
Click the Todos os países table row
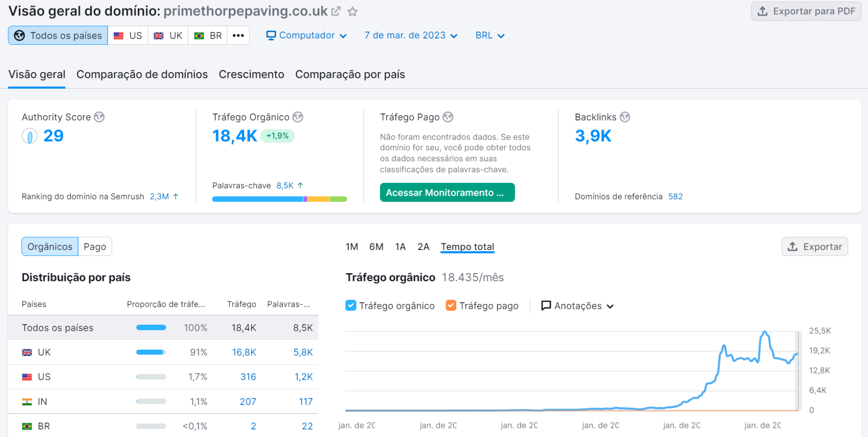click(163, 328)
